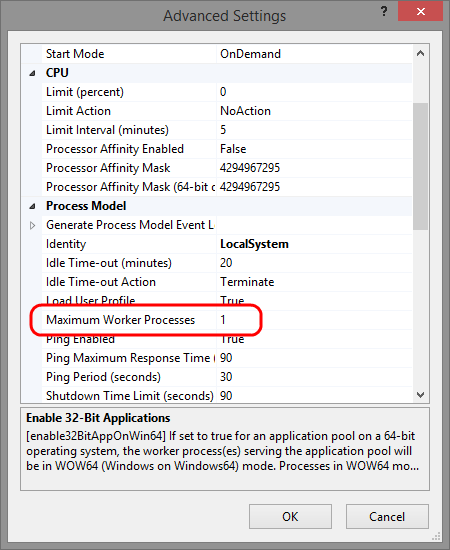Select the Shutdown Time Limit (seconds) row
This screenshot has width=450, height=550.
(227, 395)
